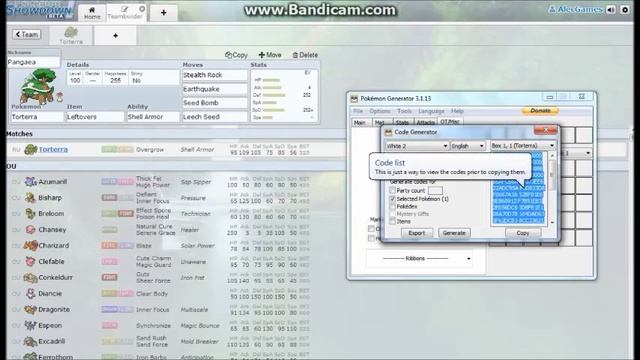Select the Seed Bomb move field
This screenshot has height=360, width=640.
point(215,103)
